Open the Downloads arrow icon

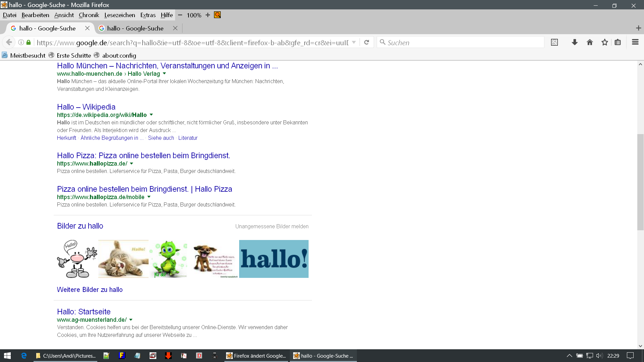click(x=575, y=42)
